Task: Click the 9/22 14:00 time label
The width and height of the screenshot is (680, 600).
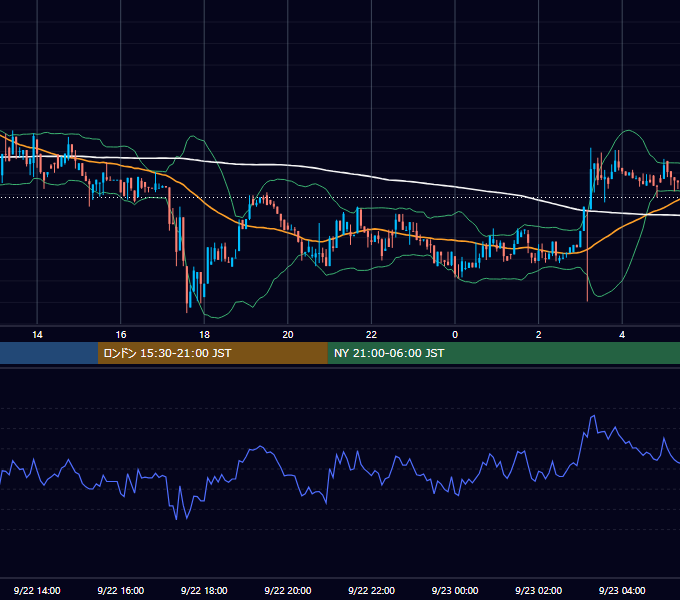Action: (x=37, y=590)
